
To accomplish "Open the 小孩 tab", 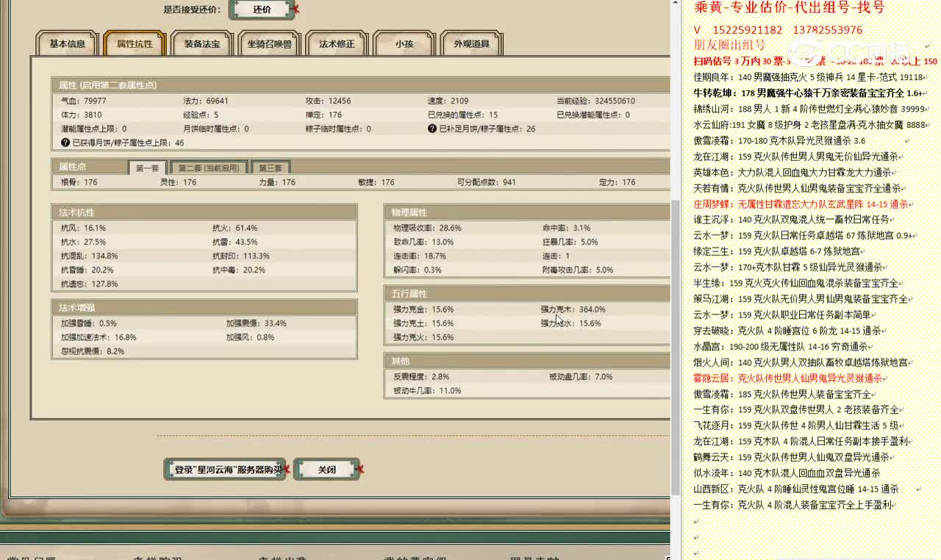I will [x=404, y=43].
